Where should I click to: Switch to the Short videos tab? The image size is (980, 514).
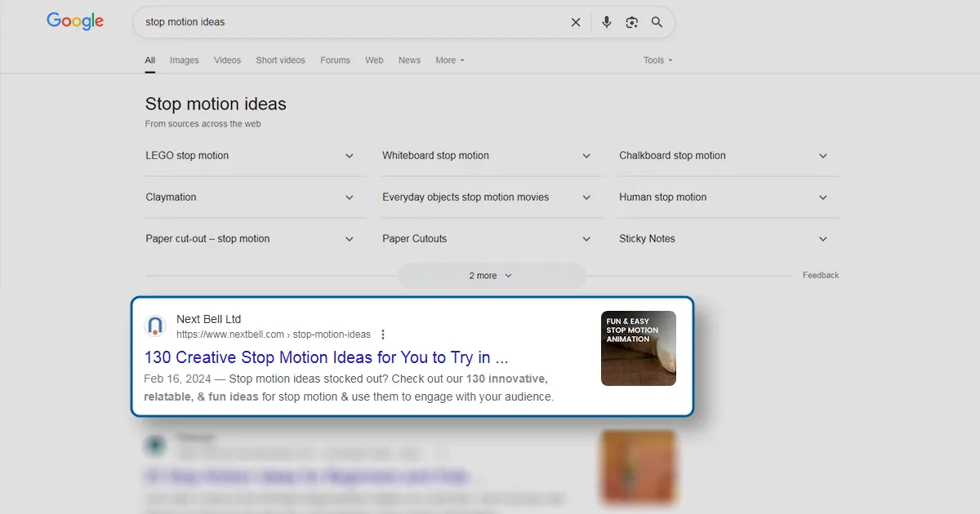click(x=281, y=60)
